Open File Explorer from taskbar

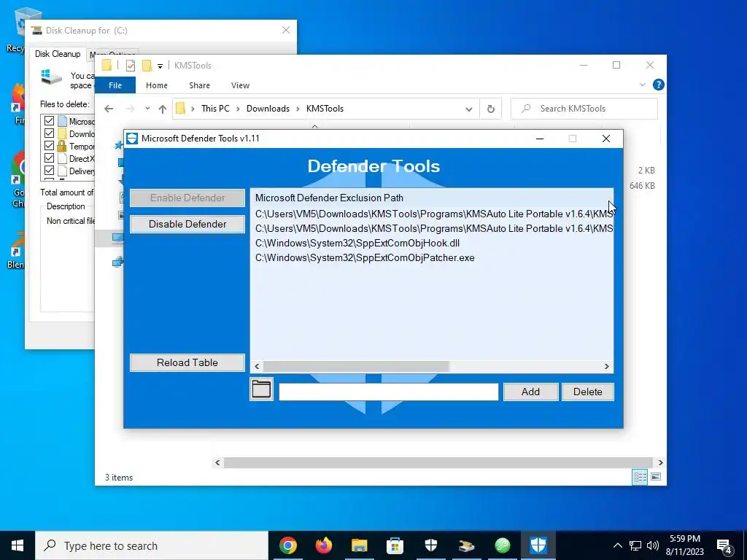(x=359, y=545)
